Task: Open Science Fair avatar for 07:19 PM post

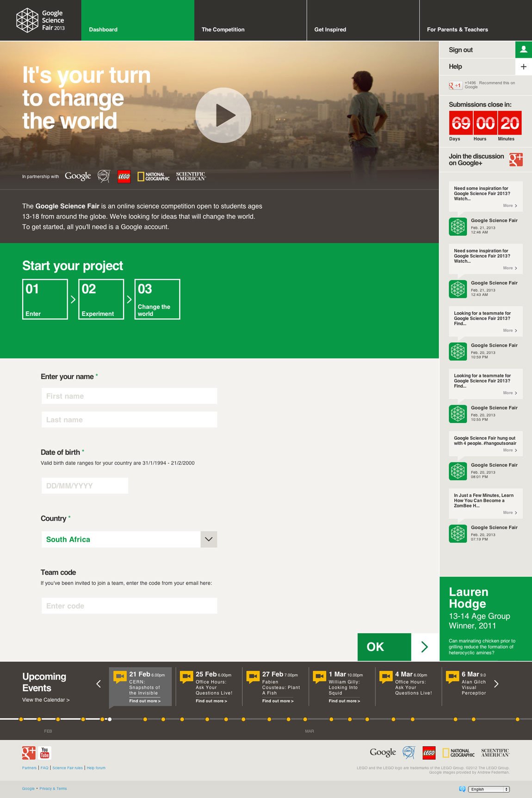Action: tap(458, 534)
